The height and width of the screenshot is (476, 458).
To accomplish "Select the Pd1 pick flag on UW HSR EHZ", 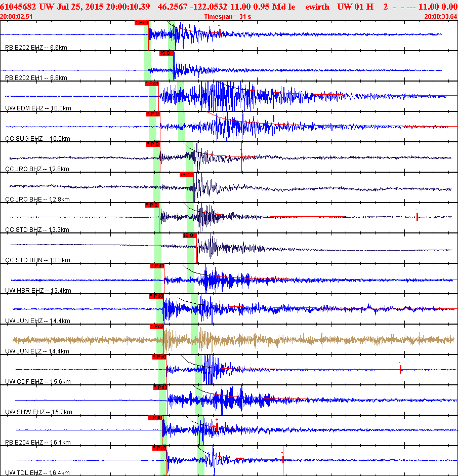I will (157, 266).
